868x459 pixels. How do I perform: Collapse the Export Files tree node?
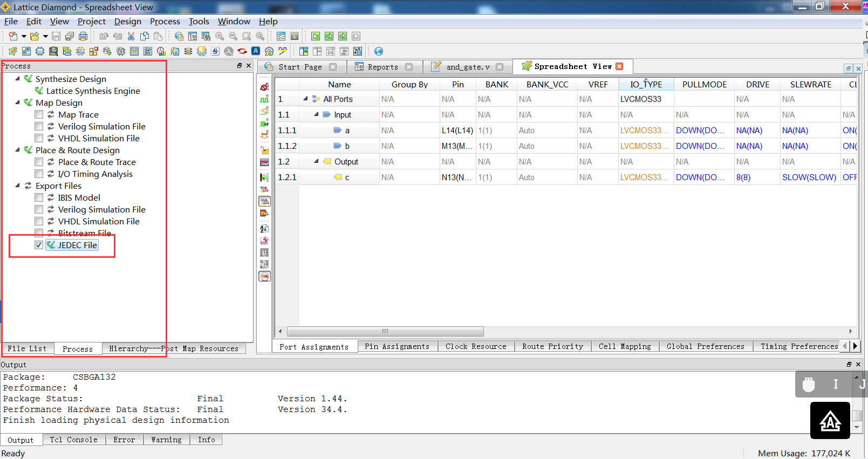(17, 186)
